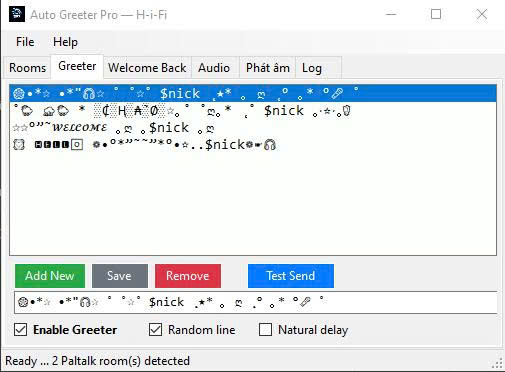Maximize the Auto Greeter Pro window

(x=436, y=14)
